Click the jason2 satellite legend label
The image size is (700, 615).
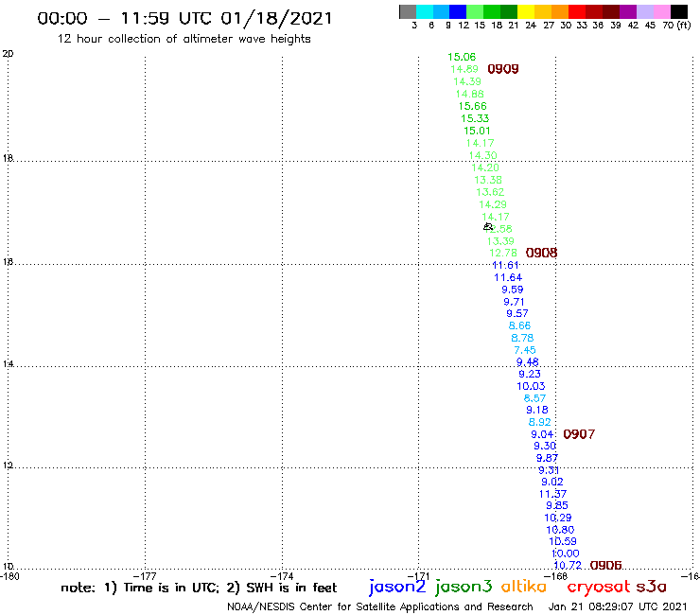[x=397, y=587]
